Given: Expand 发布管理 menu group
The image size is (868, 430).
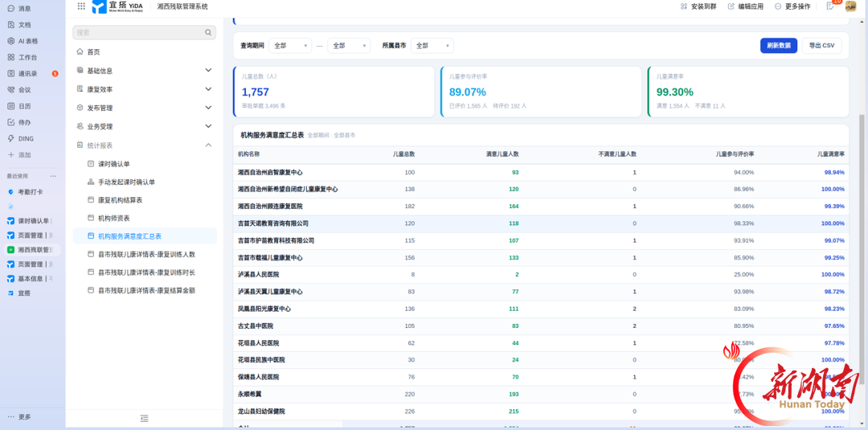Looking at the screenshot, I should click(x=145, y=108).
